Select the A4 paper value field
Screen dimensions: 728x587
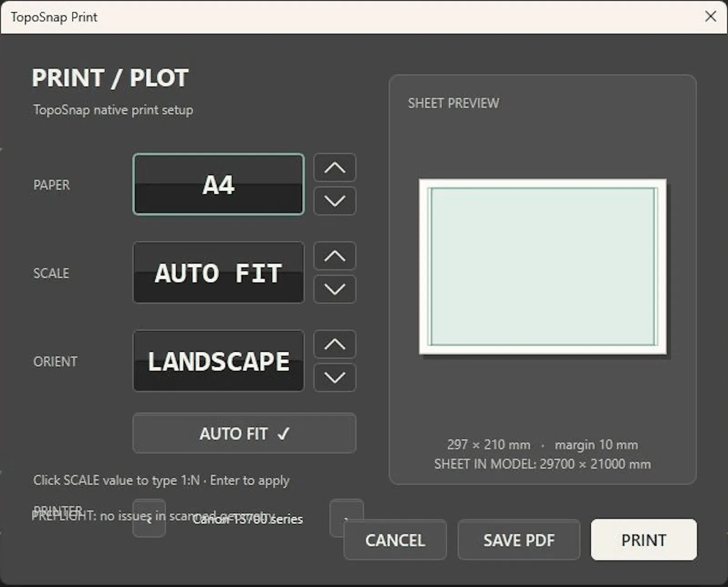point(218,184)
